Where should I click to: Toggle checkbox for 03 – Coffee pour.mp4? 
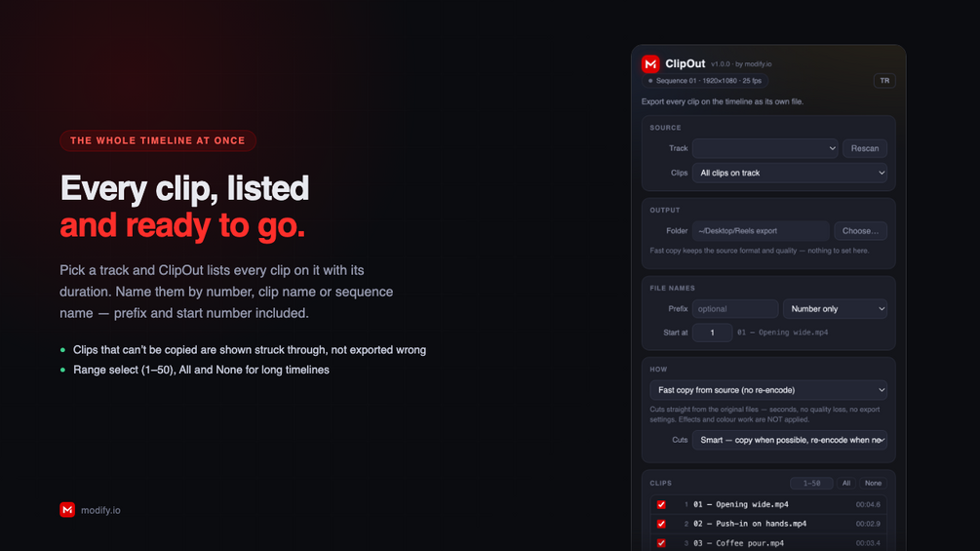pyautogui.click(x=660, y=543)
